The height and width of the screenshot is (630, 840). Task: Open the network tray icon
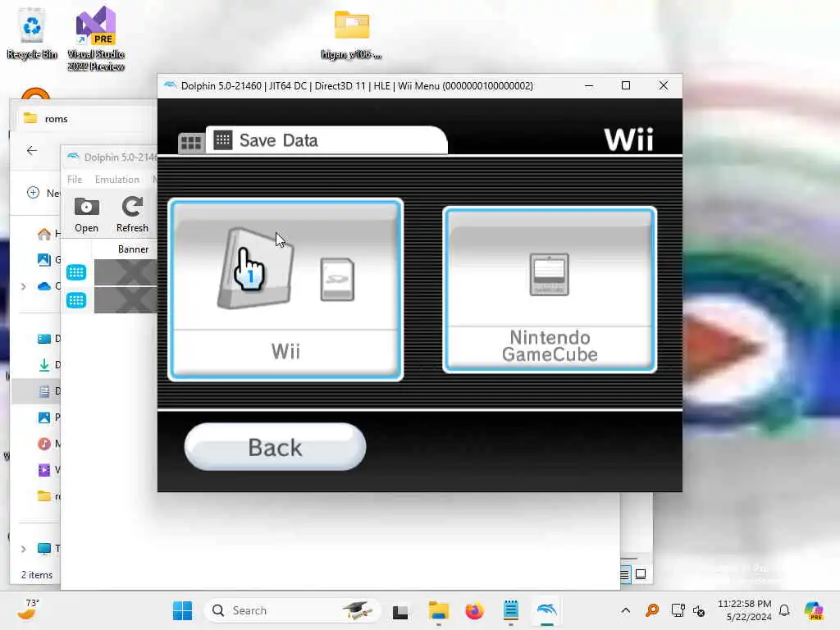678,610
